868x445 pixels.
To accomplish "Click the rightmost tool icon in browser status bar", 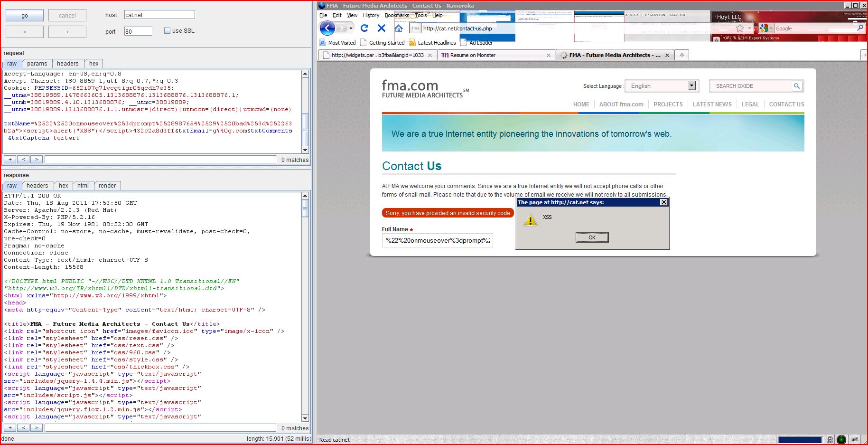I will (x=855, y=439).
